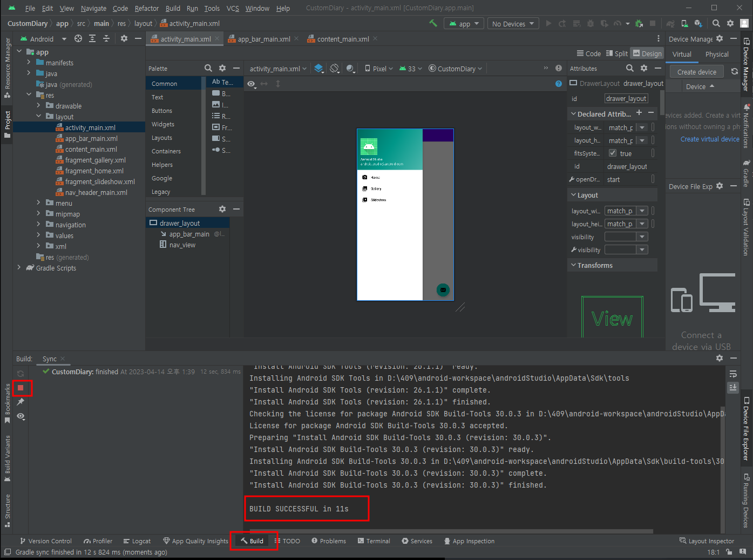Click the Make Project hammer icon
Image resolution: width=753 pixels, height=560 pixels.
pyautogui.click(x=433, y=23)
